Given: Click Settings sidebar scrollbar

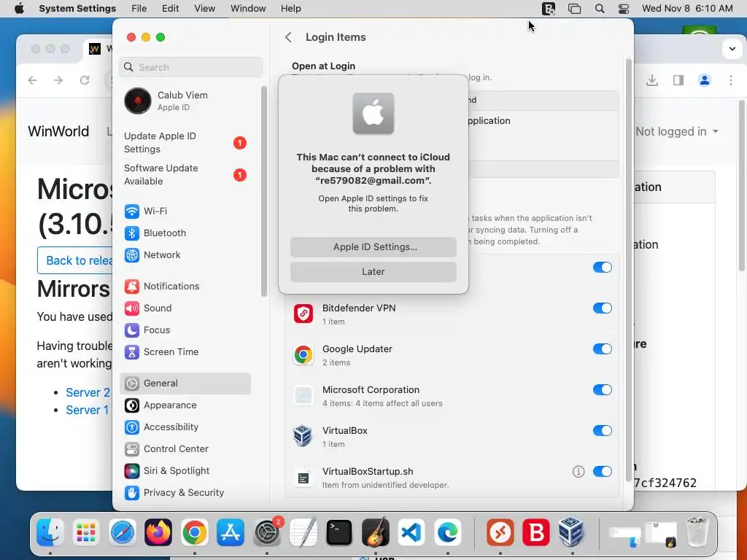Looking at the screenshot, I should [264, 190].
